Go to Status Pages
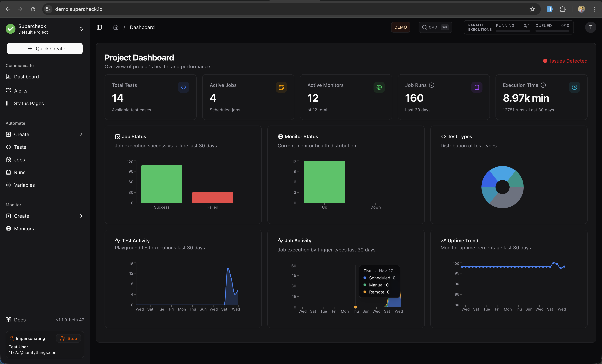The width and height of the screenshot is (602, 364). (x=29, y=103)
